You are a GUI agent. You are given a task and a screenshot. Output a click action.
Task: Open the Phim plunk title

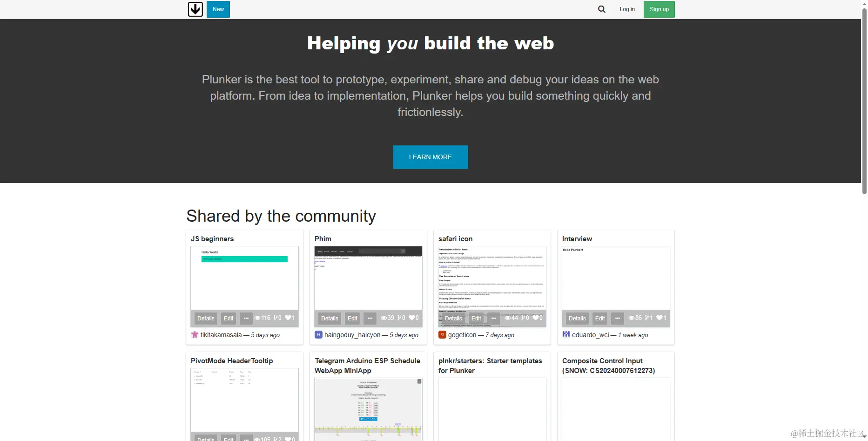323,239
